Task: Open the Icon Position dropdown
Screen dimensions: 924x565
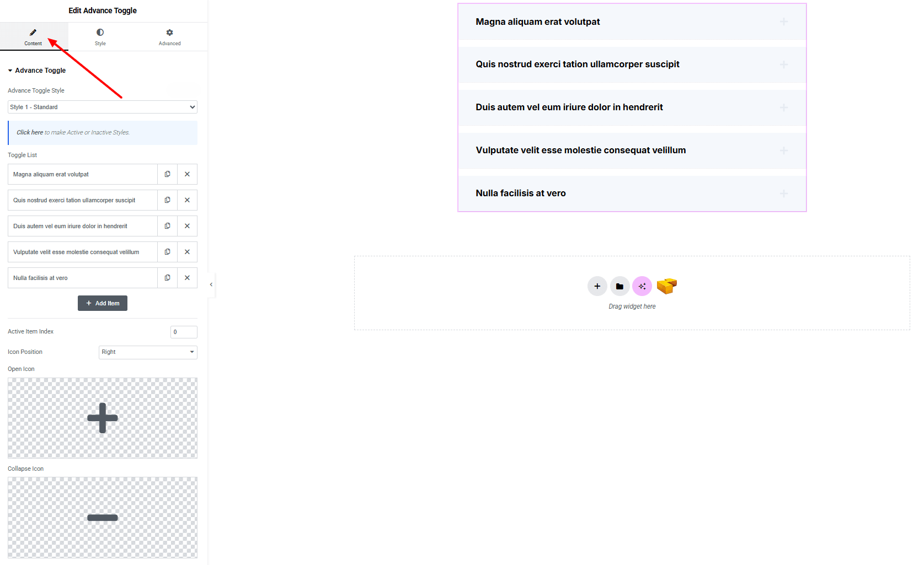Action: pyautogui.click(x=148, y=352)
